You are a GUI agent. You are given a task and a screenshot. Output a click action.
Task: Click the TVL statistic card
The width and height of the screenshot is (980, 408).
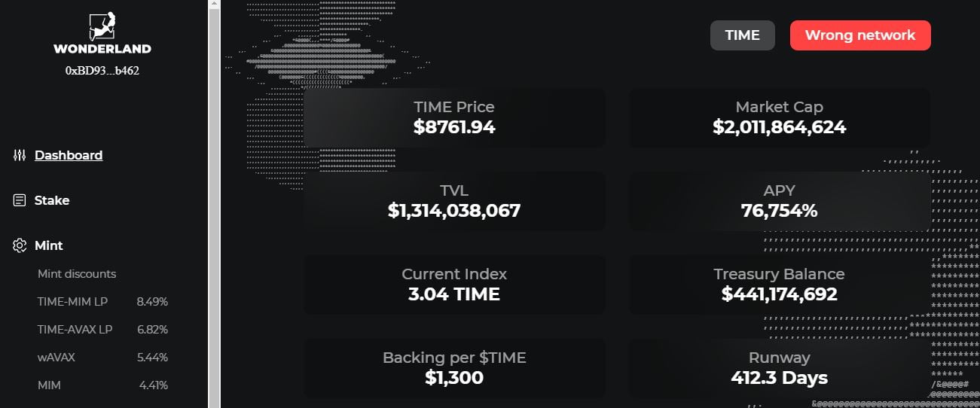pyautogui.click(x=454, y=201)
